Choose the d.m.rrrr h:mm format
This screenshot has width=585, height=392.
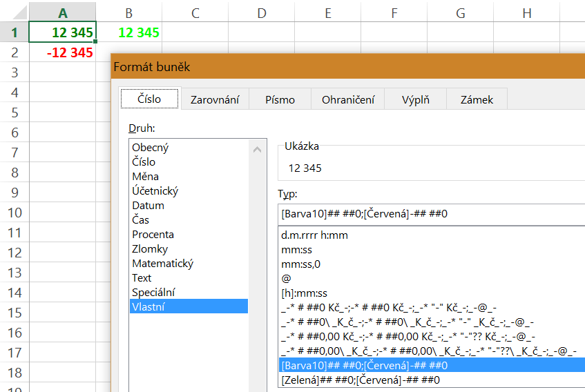[x=314, y=235]
